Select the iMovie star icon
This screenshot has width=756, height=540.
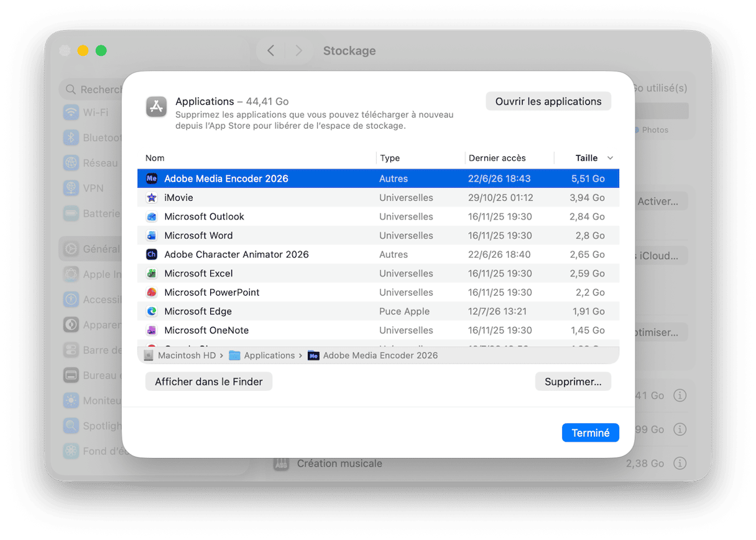[x=152, y=198]
